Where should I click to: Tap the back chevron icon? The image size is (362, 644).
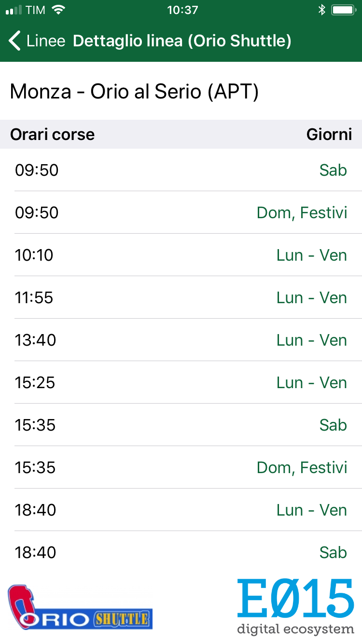pyautogui.click(x=15, y=41)
